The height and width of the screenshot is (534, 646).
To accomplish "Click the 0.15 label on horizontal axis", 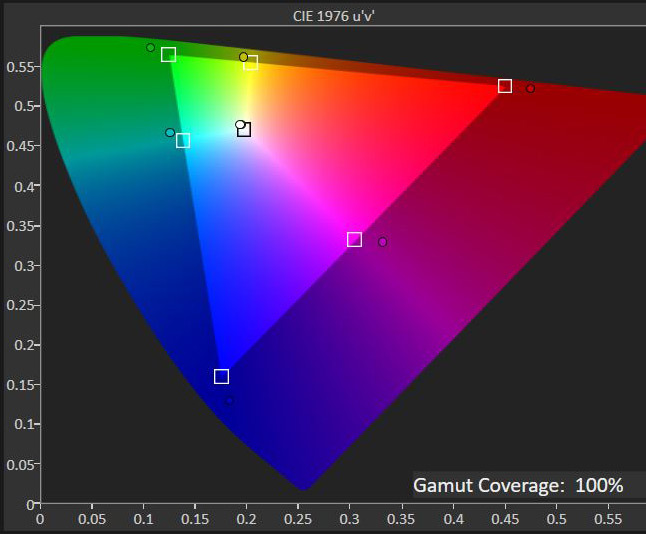I will 195,519.
